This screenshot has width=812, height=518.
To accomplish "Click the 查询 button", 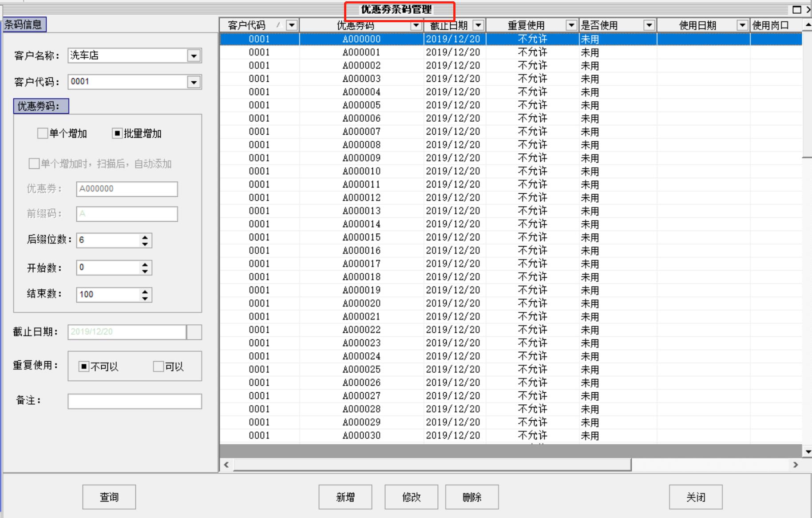I will [109, 497].
